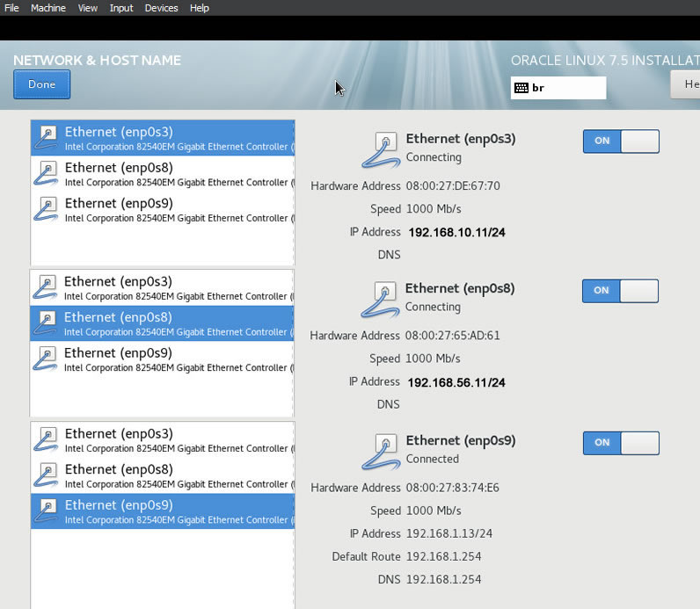
Task: Click the highlighted enp0s8 row's Ethernet icon
Action: 46,323
